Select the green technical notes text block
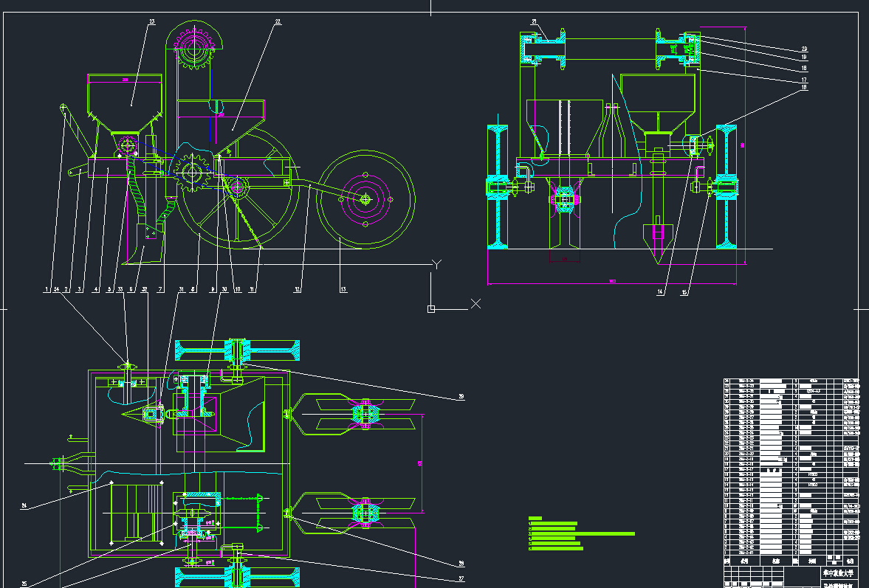Screen dimensions: 869x588 (x=581, y=533)
